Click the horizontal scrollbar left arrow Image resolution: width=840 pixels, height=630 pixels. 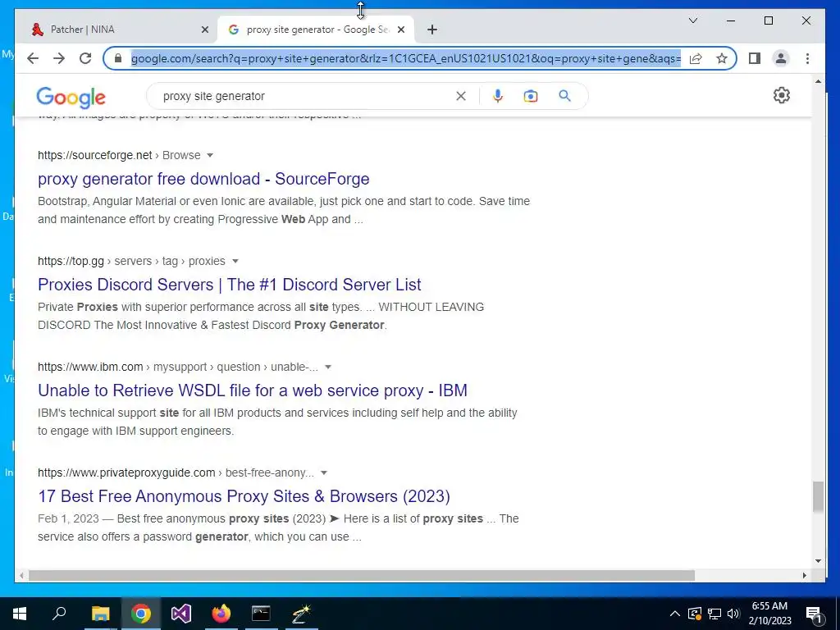21,575
